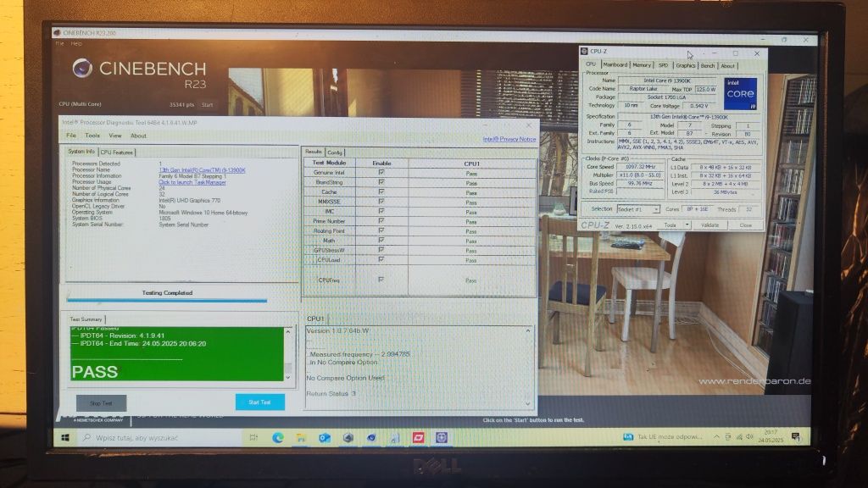Click the news widget icon in taskbar
The height and width of the screenshot is (488, 868).
[628, 436]
